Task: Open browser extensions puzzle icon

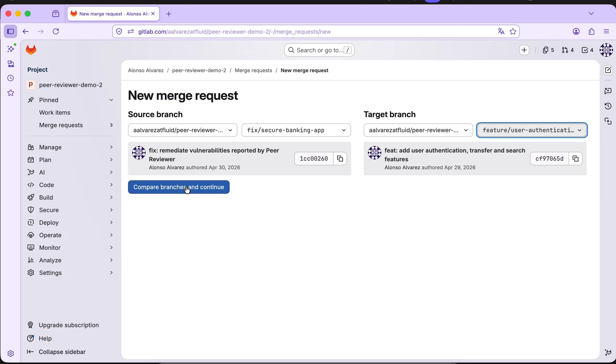Action: click(x=591, y=32)
